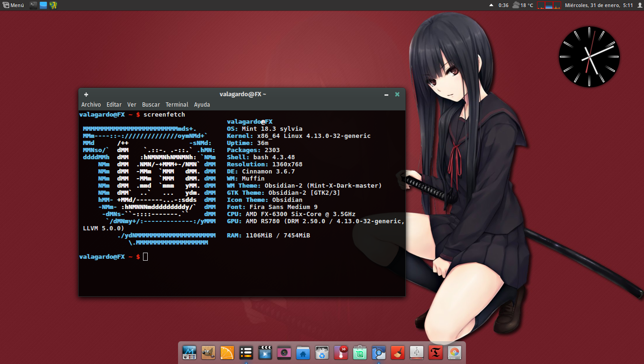Open the red broom cleaner app

398,353
